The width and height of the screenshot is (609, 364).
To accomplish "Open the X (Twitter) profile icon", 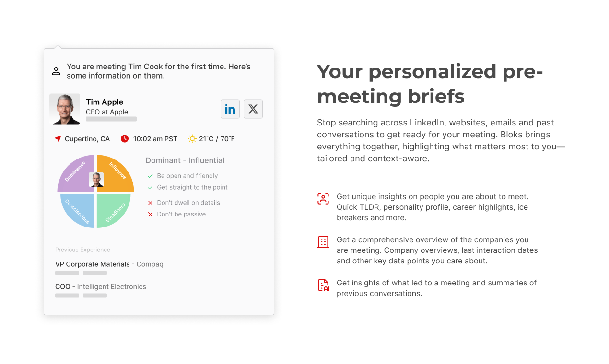I will click(x=253, y=109).
